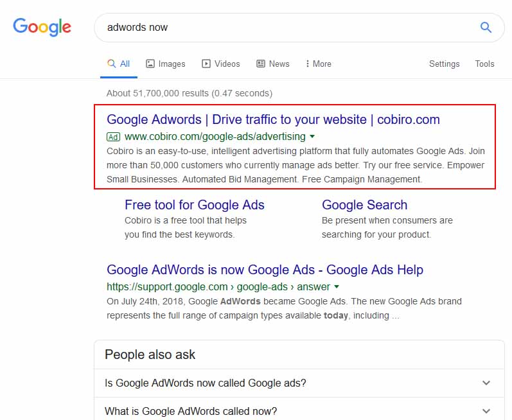Open 'Google AdWords is now Google Ads' result
Image resolution: width=512 pixels, height=420 pixels.
pos(265,270)
